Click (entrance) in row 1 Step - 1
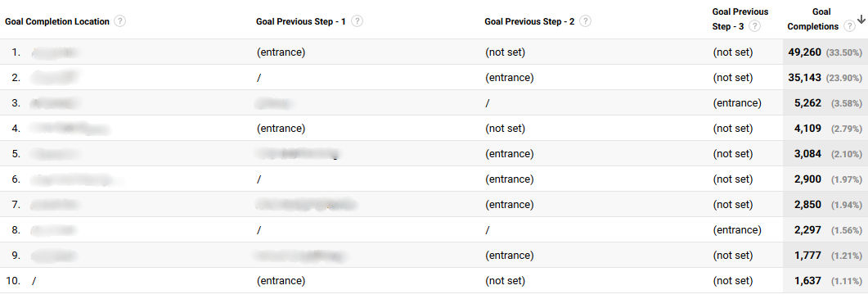This screenshot has width=868, height=299. pos(281,52)
